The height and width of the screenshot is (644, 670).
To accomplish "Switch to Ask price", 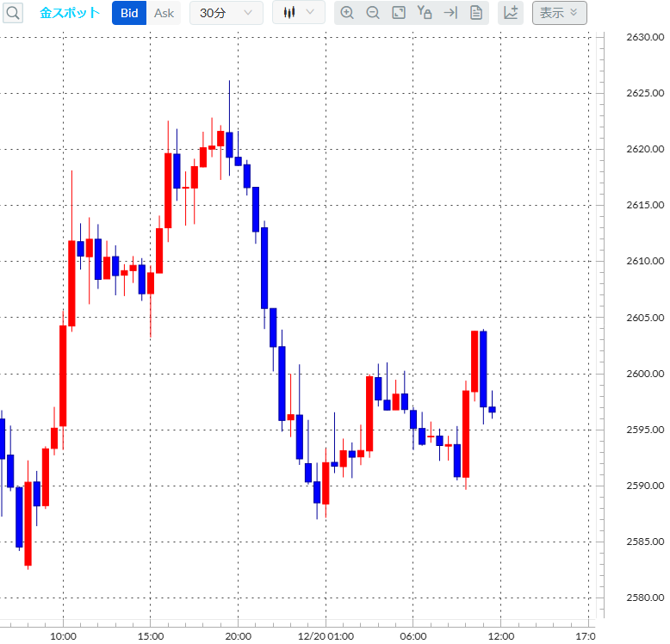I will click(x=164, y=13).
